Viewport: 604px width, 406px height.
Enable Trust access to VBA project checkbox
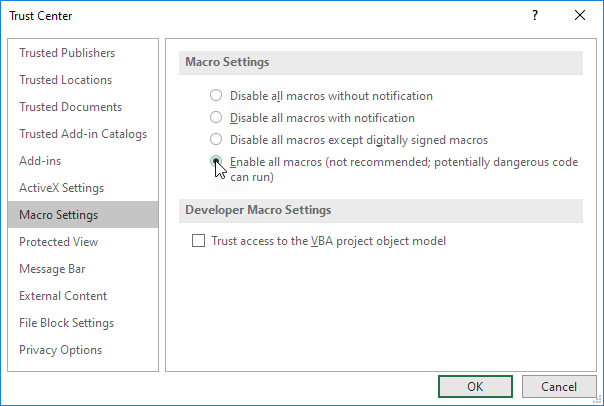(198, 241)
